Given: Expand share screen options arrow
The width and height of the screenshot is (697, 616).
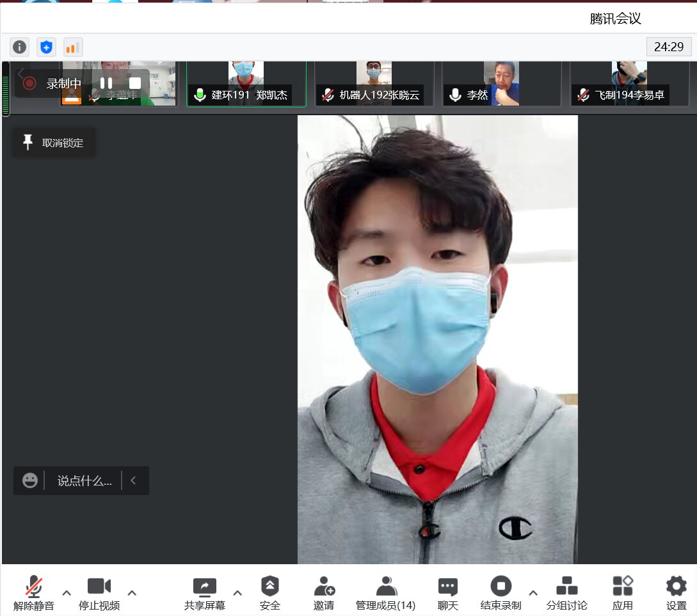Looking at the screenshot, I should coord(237,592).
